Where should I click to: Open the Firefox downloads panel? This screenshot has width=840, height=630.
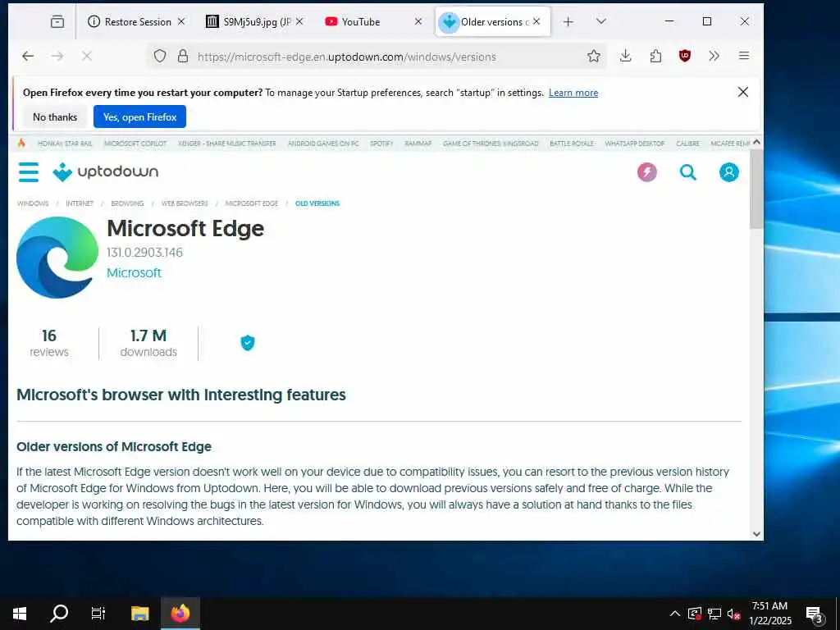625,56
